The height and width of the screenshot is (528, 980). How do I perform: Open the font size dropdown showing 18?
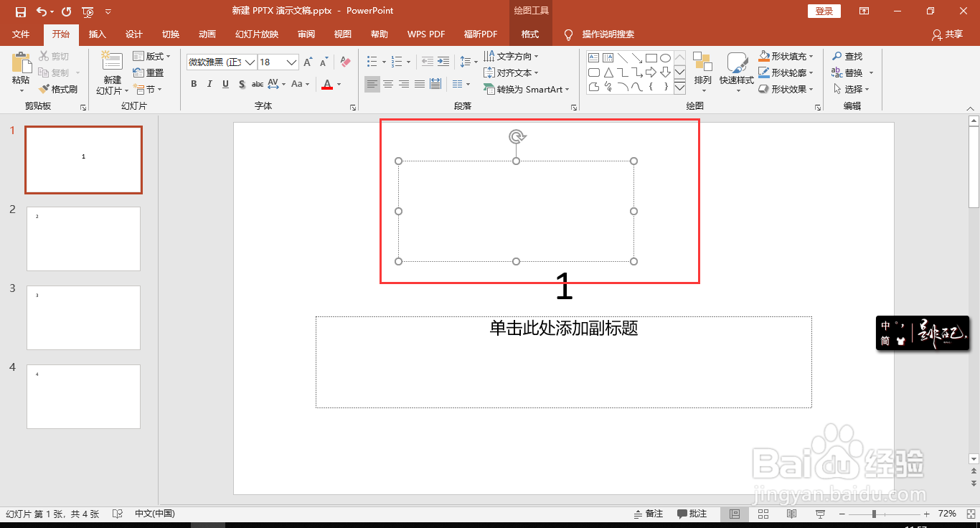point(291,62)
